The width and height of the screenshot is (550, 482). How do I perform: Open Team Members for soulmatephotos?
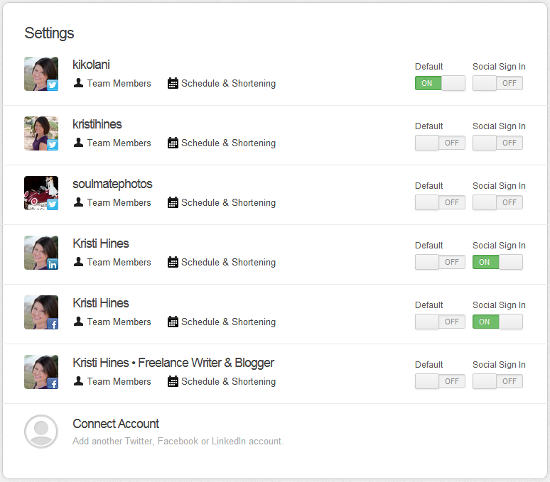[119, 202]
